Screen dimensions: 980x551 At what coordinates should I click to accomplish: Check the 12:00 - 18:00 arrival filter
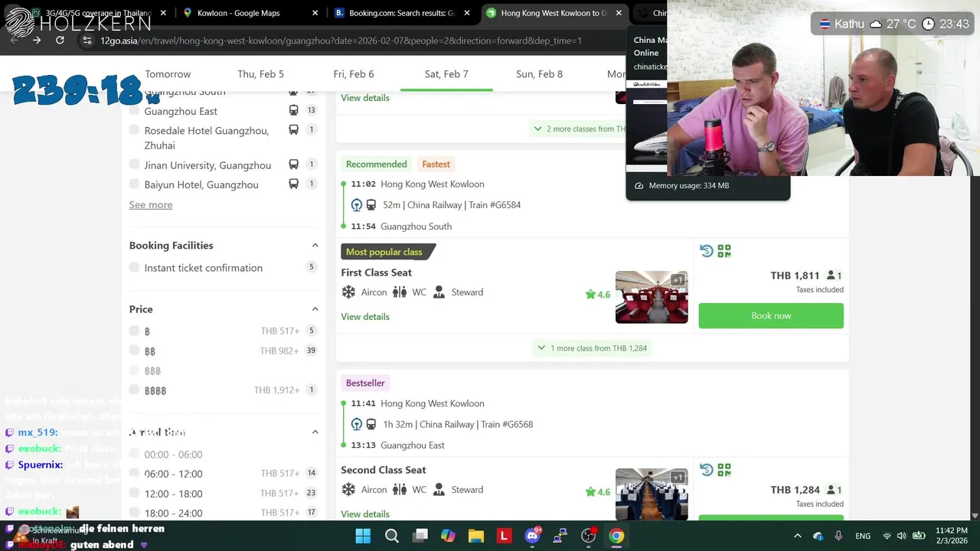(x=135, y=494)
